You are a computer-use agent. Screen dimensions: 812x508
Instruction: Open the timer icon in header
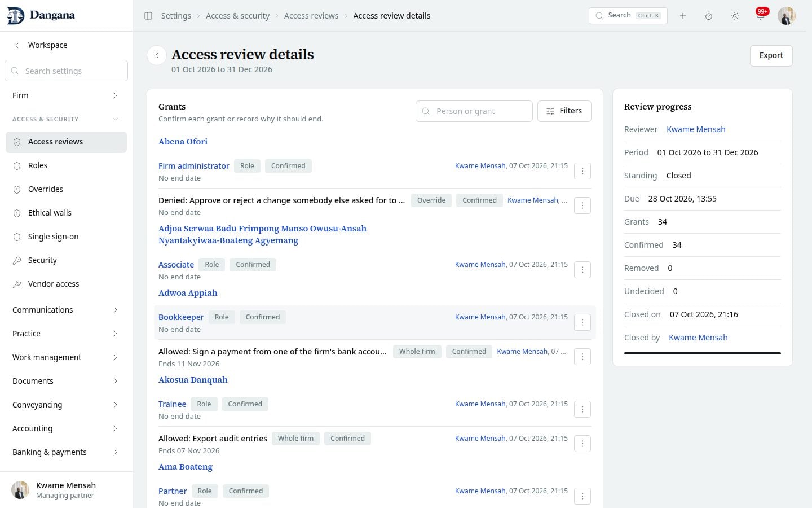(x=709, y=16)
